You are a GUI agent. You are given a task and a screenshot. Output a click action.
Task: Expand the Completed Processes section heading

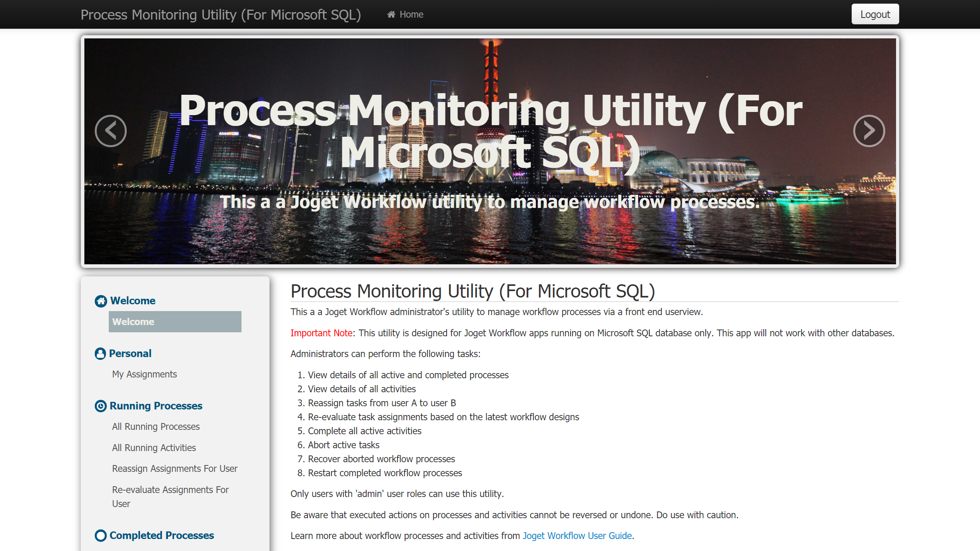point(162,535)
